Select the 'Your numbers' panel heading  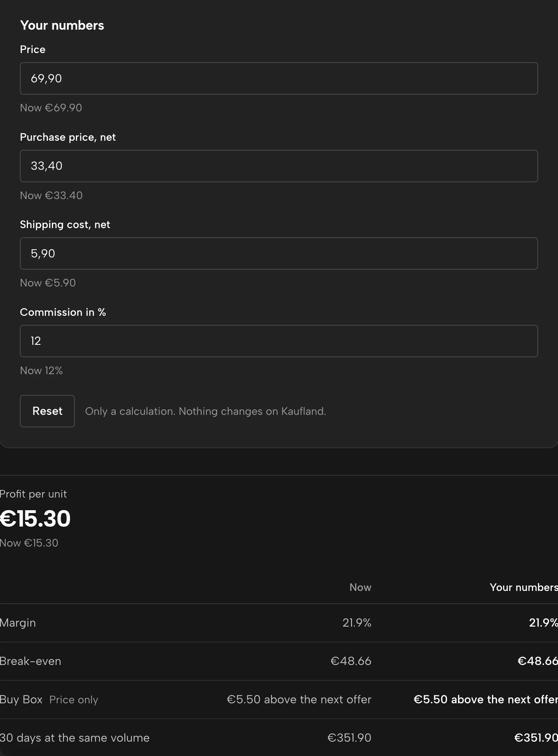coord(62,25)
